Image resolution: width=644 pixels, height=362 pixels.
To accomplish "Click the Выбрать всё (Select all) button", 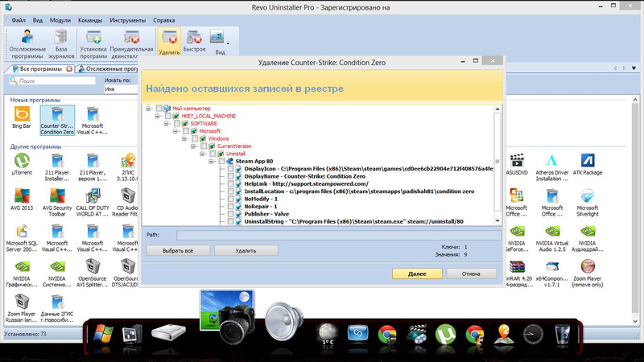I will [x=176, y=251].
